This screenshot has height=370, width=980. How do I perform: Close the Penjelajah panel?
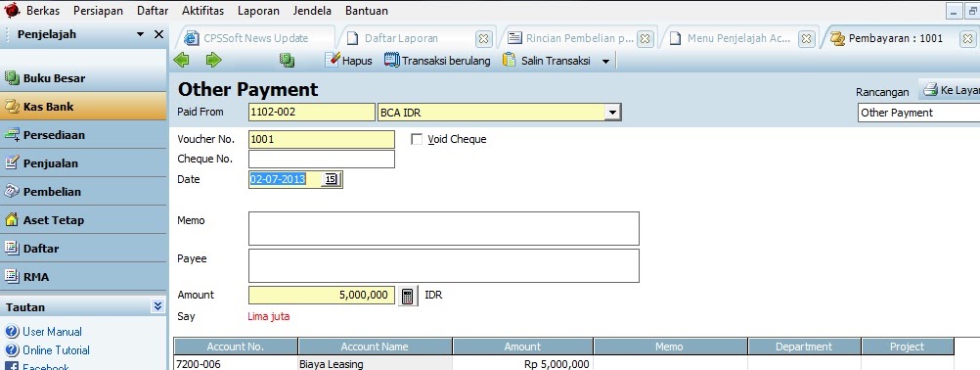[x=158, y=34]
